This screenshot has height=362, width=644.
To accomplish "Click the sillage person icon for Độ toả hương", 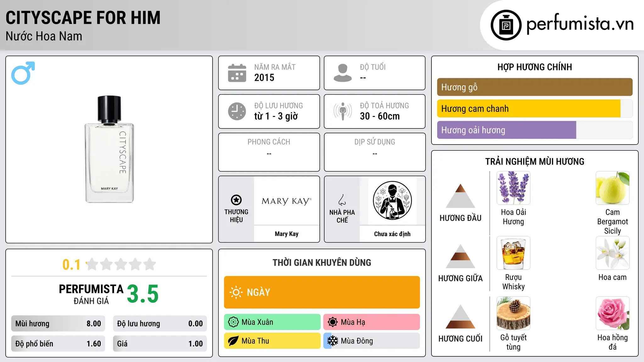I will pyautogui.click(x=342, y=111).
